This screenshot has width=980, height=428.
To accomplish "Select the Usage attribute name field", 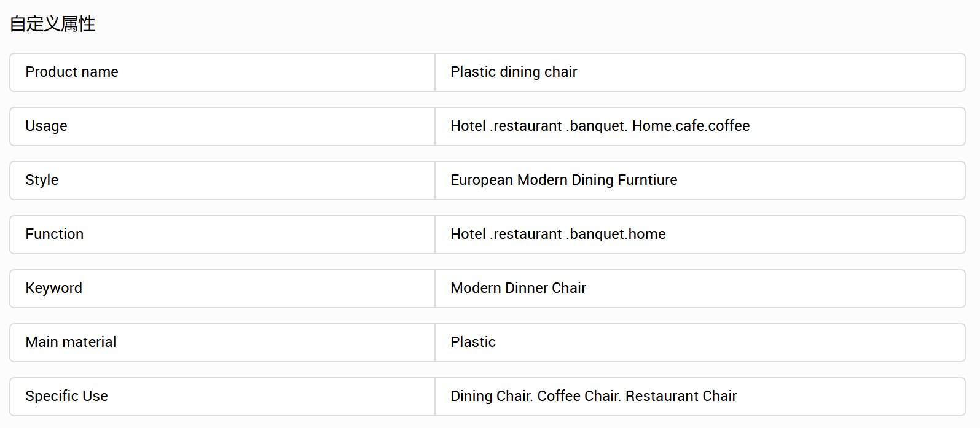I will [x=222, y=126].
